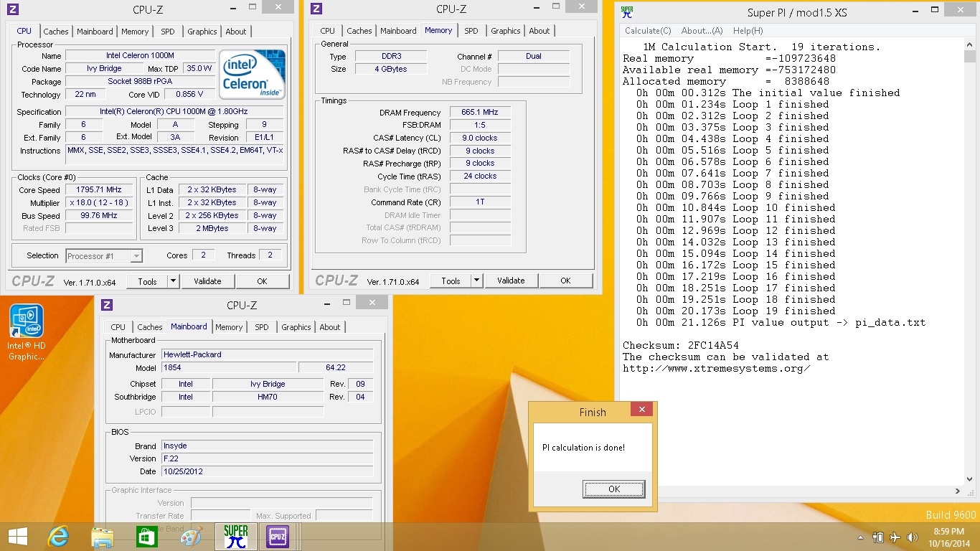Click the Intel Celeron inside logo
This screenshot has height=551, width=980.
[253, 74]
